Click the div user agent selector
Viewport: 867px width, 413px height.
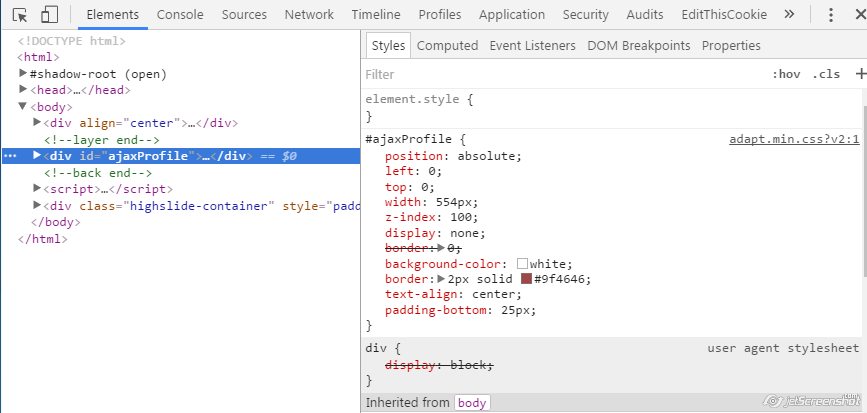pos(376,348)
